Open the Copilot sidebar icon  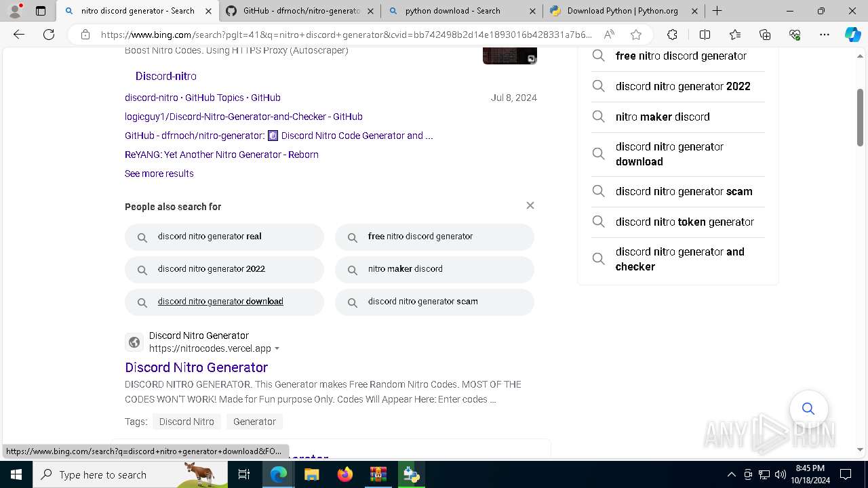click(852, 35)
